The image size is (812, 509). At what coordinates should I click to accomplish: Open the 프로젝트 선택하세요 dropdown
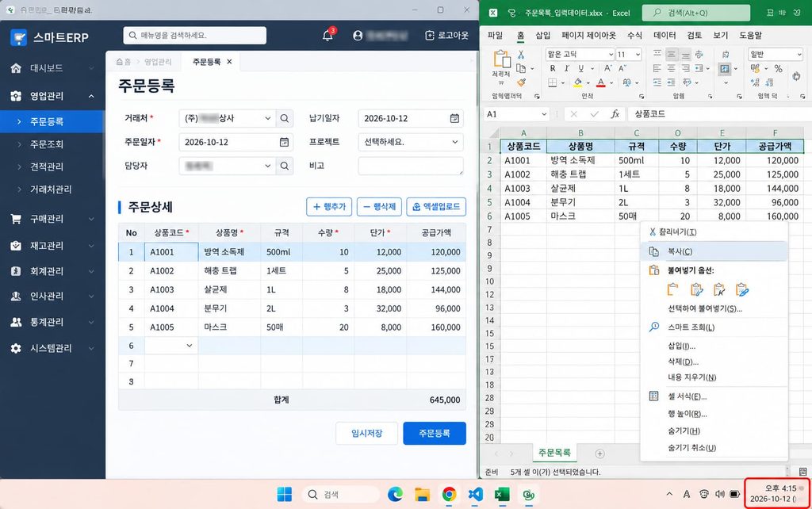(x=411, y=142)
